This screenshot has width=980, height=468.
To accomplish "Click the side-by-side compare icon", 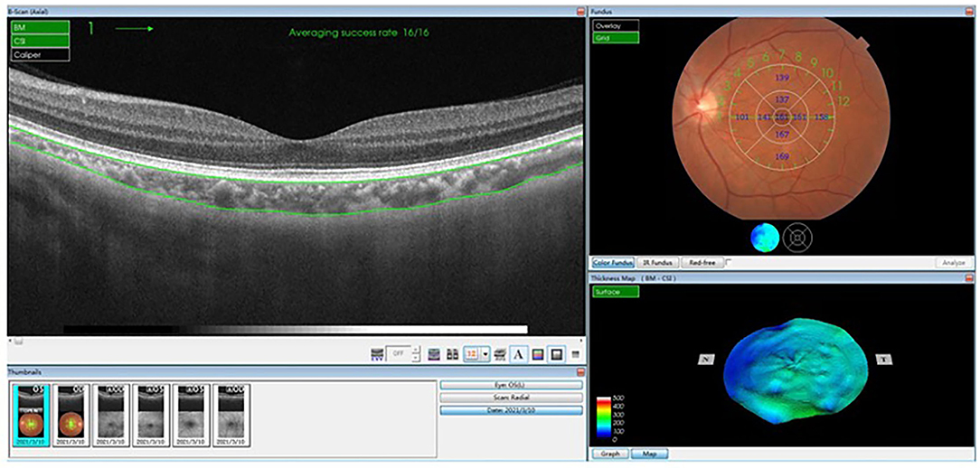I will click(x=453, y=354).
